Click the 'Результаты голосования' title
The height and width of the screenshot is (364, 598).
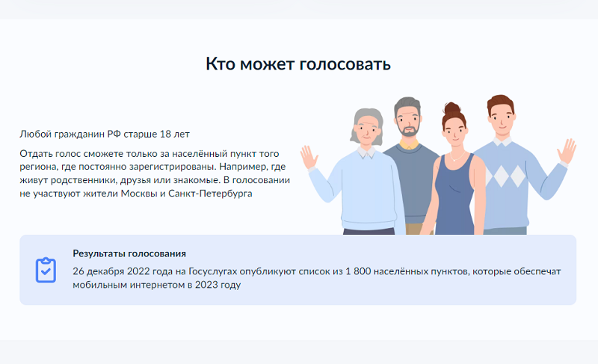click(129, 253)
